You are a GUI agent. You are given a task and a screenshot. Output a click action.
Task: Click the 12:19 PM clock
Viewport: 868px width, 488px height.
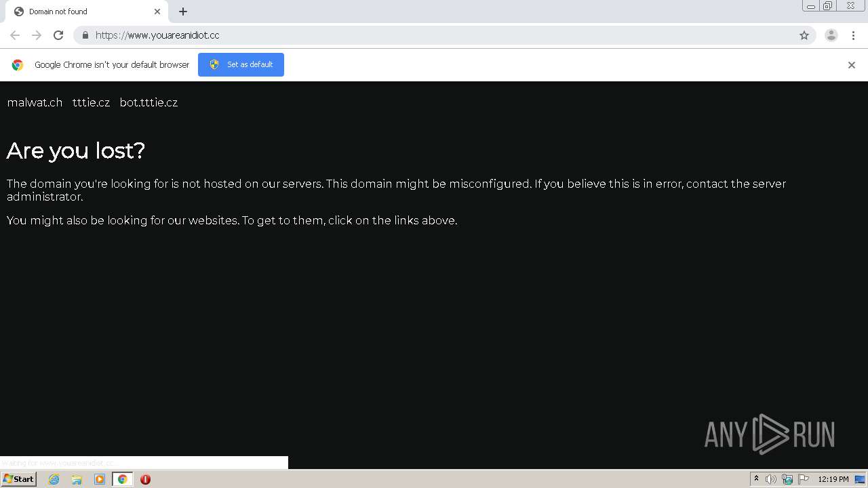(x=833, y=479)
